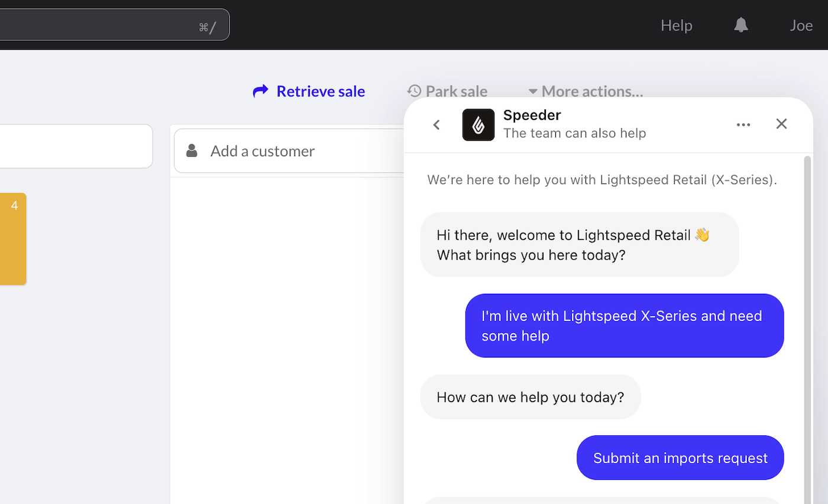
Task: Click the chat scrollbar
Action: (807, 329)
